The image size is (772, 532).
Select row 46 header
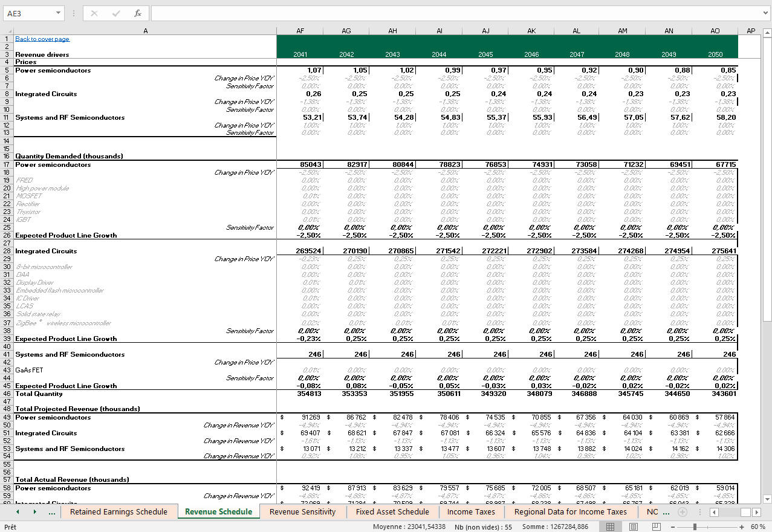click(7, 394)
